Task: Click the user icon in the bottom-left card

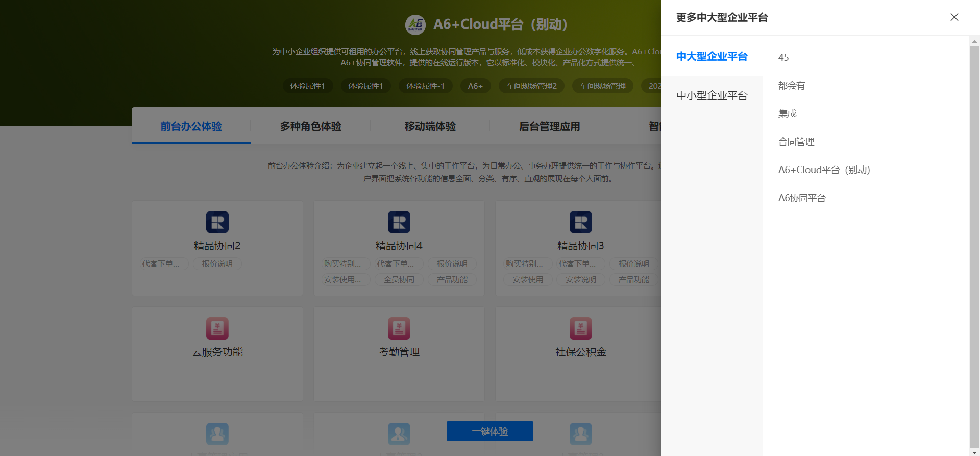Action: (x=217, y=434)
